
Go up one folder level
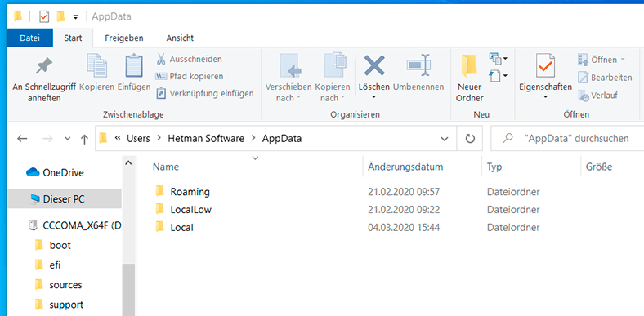point(84,139)
